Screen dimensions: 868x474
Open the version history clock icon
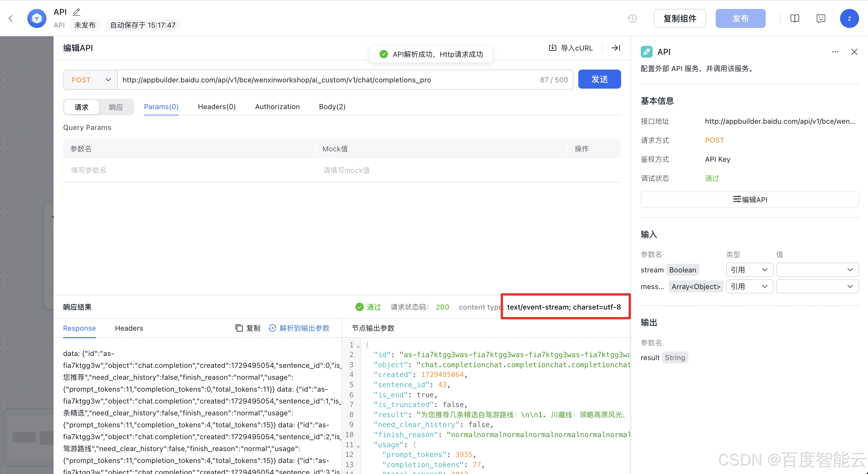point(632,18)
